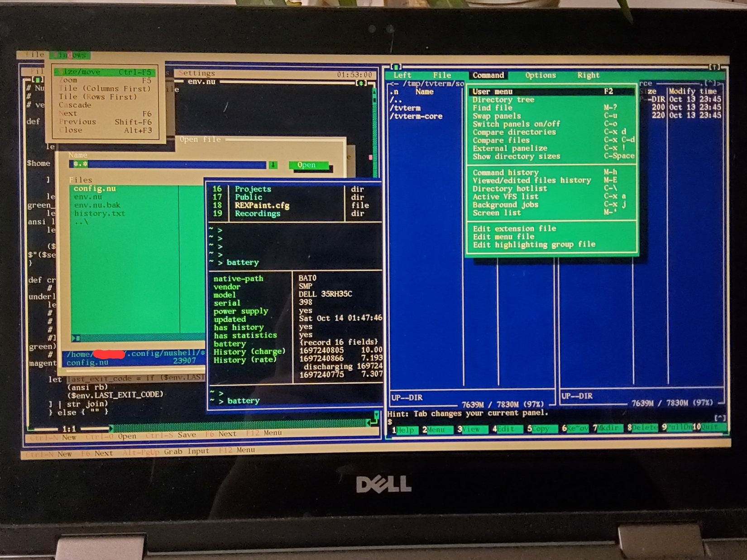Open the top-level File menu

coord(34,55)
